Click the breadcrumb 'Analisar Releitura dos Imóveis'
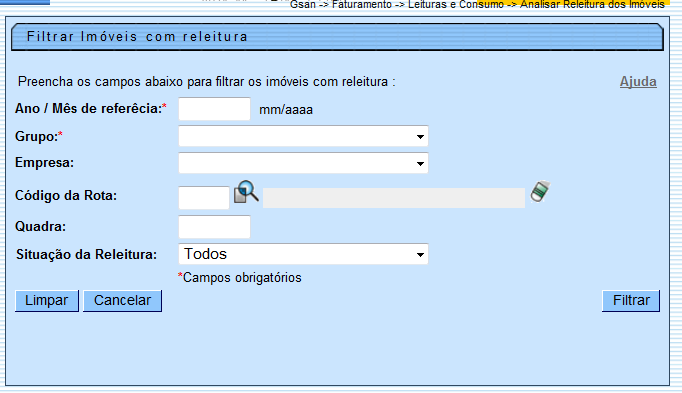 coord(592,5)
